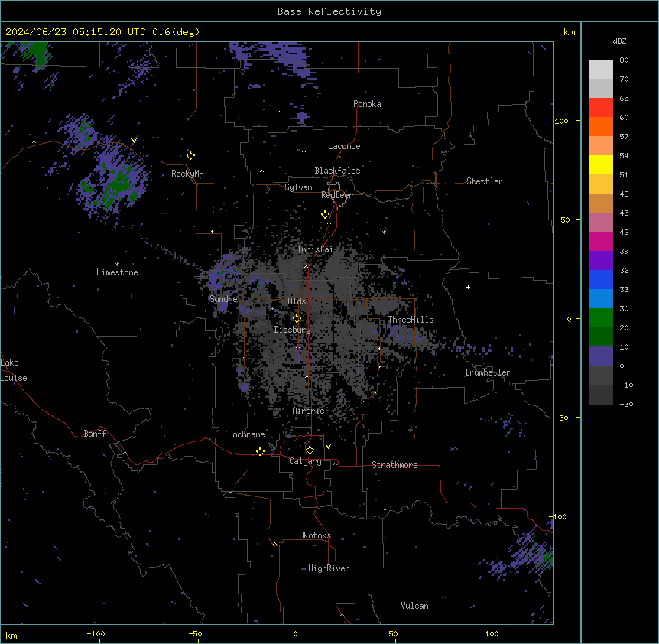Image resolution: width=659 pixels, height=644 pixels.
Task: Click the Innisfail city label
Action: click(x=317, y=249)
